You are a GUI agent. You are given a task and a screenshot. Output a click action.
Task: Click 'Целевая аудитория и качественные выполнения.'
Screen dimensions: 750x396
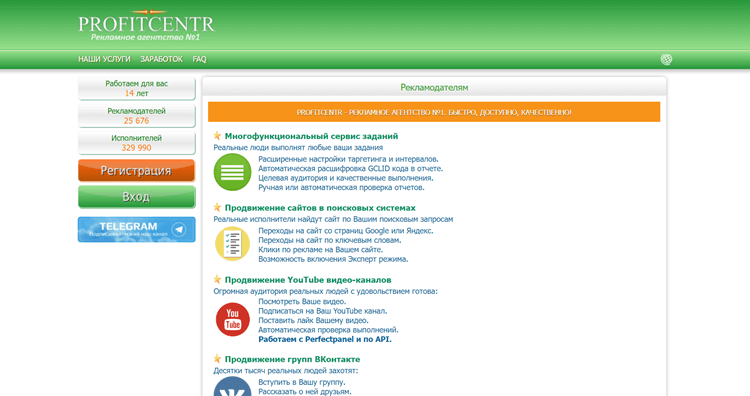[346, 178]
